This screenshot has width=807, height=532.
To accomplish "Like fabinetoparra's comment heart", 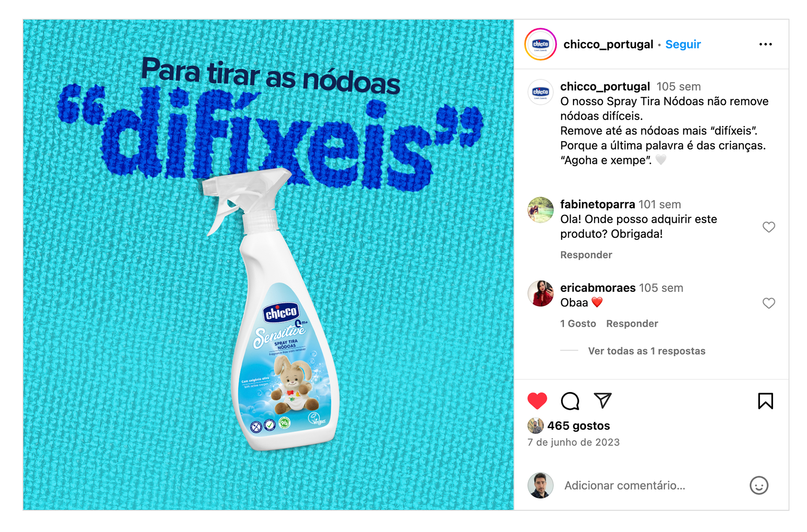I will point(769,227).
